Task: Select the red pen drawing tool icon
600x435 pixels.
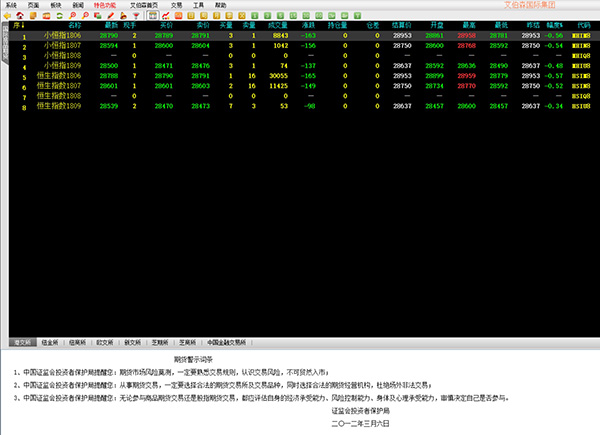Action: [x=111, y=16]
